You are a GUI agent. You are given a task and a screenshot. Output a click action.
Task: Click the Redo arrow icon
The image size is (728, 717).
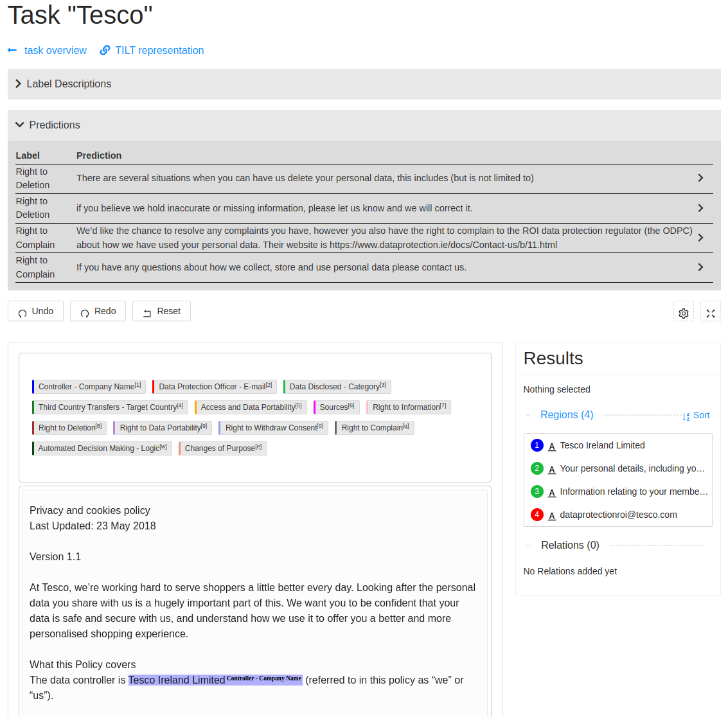[x=85, y=312]
